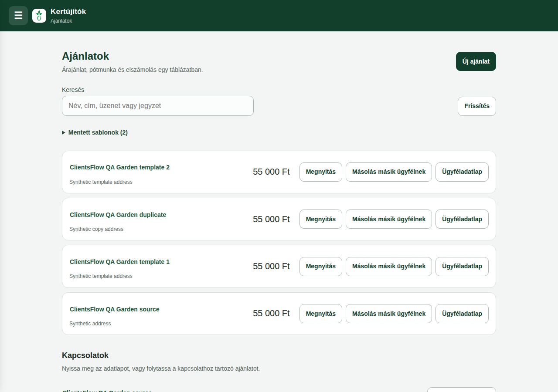The height and width of the screenshot is (392, 558).
Task: Expand Mentett sablonok (2)
Action: [95, 132]
